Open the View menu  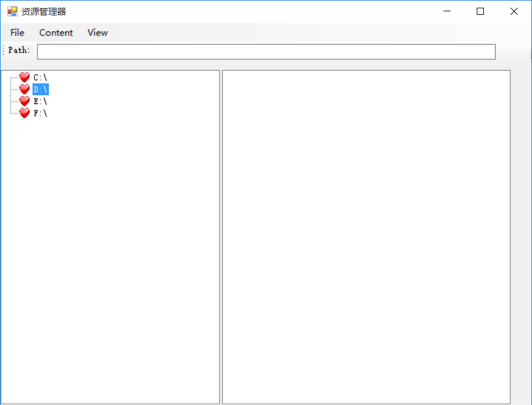[x=97, y=33]
